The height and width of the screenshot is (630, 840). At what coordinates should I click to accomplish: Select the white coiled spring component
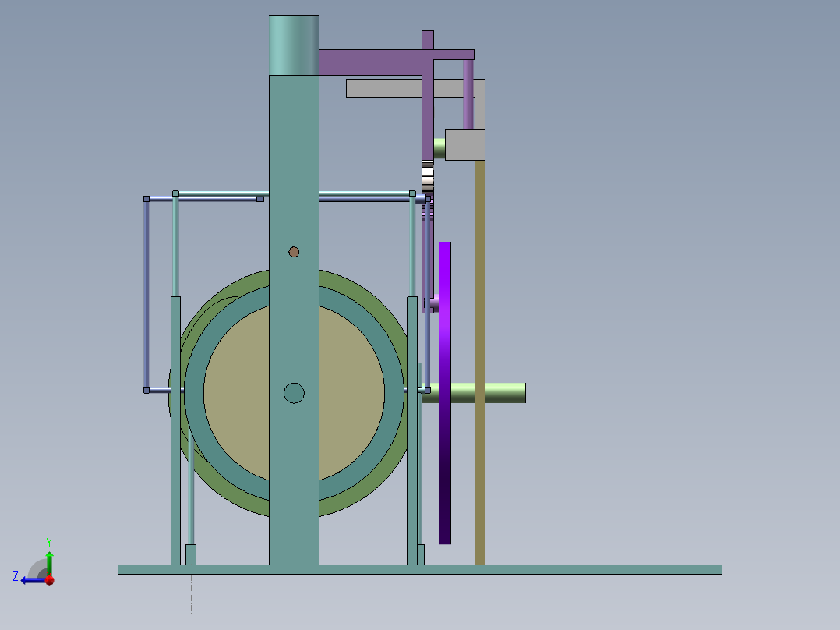coord(428,178)
